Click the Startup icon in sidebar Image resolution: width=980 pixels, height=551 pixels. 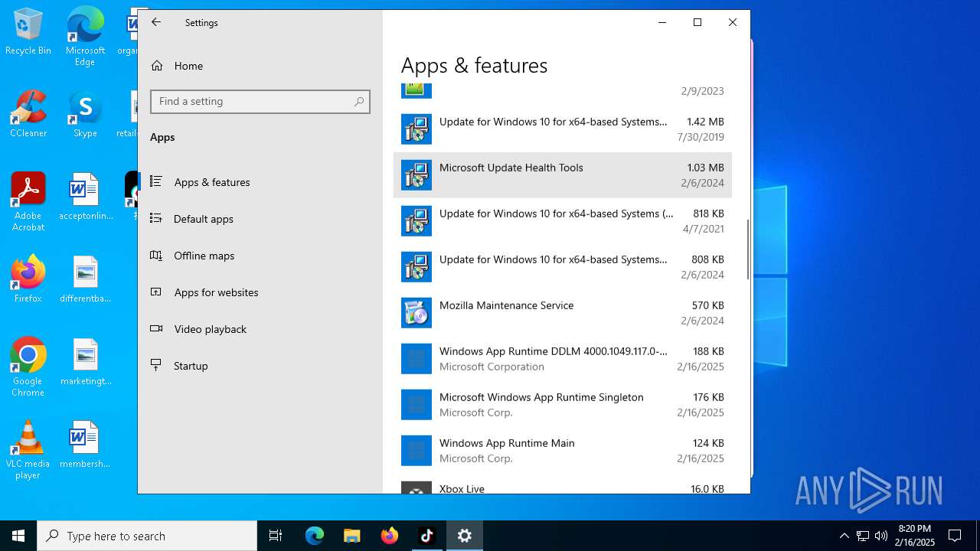(x=156, y=365)
